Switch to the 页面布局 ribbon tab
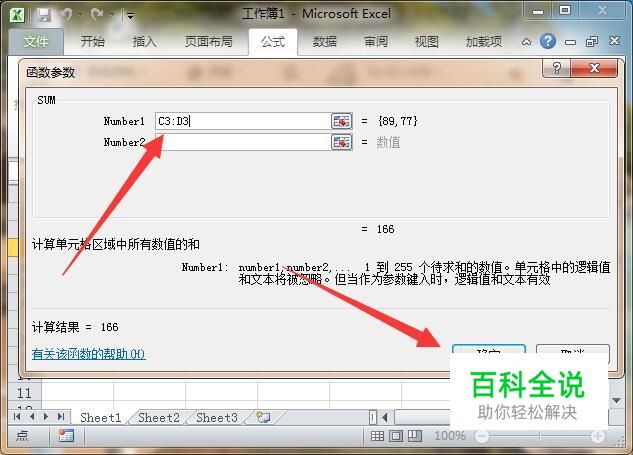The height and width of the screenshot is (455, 633). [x=209, y=41]
